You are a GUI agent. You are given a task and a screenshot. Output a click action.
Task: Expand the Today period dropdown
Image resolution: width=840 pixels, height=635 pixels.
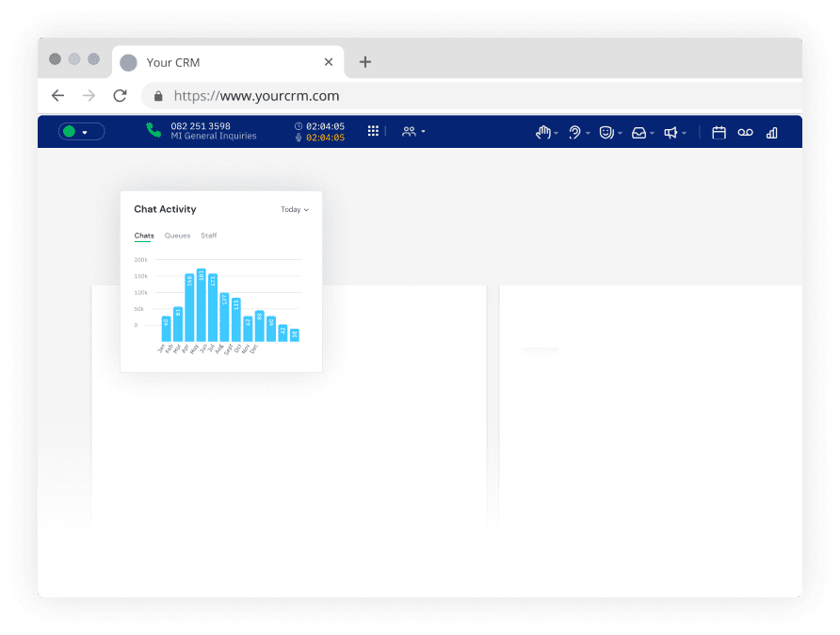pyautogui.click(x=294, y=210)
